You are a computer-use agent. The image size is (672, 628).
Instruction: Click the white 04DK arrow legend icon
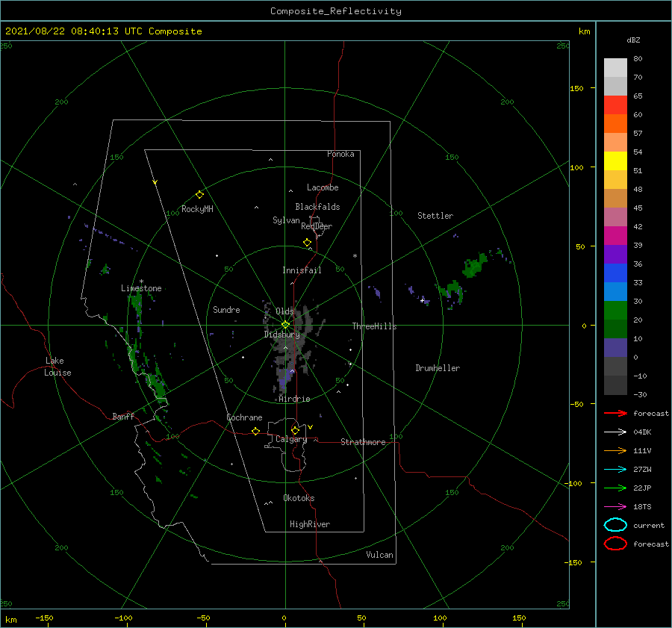[615, 432]
